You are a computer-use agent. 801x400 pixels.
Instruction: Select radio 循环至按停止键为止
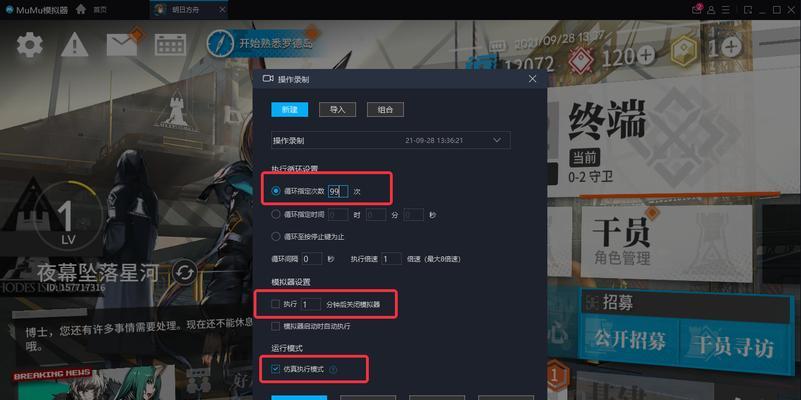(x=276, y=237)
